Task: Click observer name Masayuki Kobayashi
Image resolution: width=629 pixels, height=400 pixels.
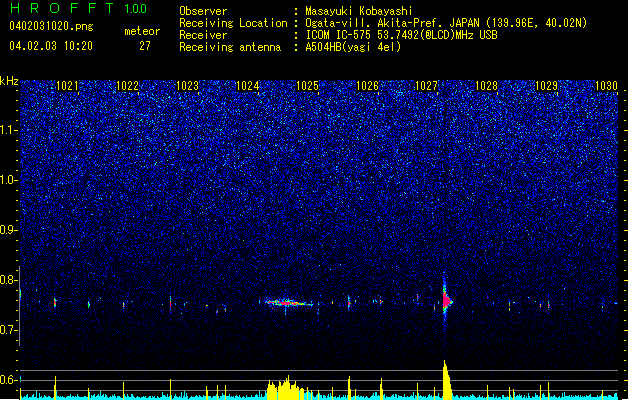Action: coord(359,11)
